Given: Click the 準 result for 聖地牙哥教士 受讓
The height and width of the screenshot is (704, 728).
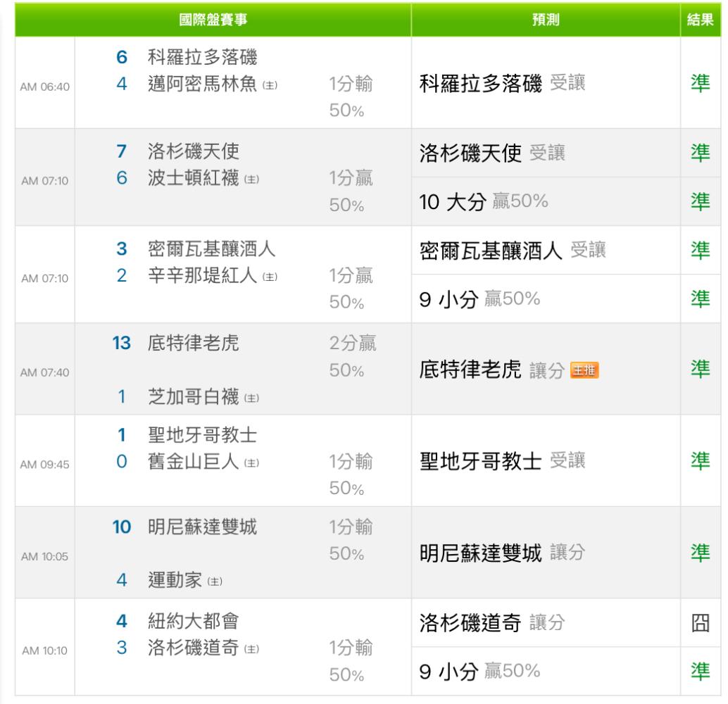Looking at the screenshot, I should pyautogui.click(x=701, y=460).
